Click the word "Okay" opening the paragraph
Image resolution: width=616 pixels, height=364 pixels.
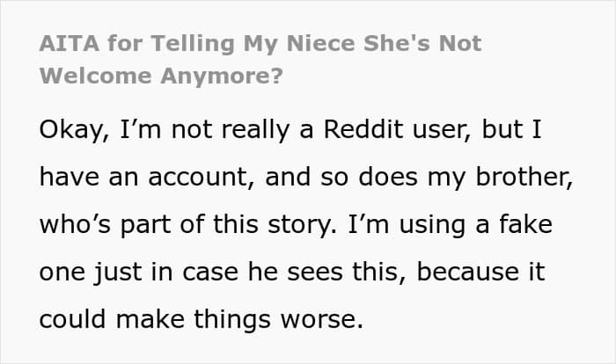click(74, 130)
